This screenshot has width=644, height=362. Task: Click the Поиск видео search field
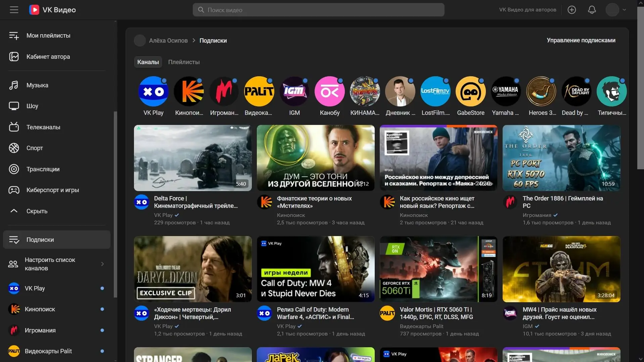[318, 10]
